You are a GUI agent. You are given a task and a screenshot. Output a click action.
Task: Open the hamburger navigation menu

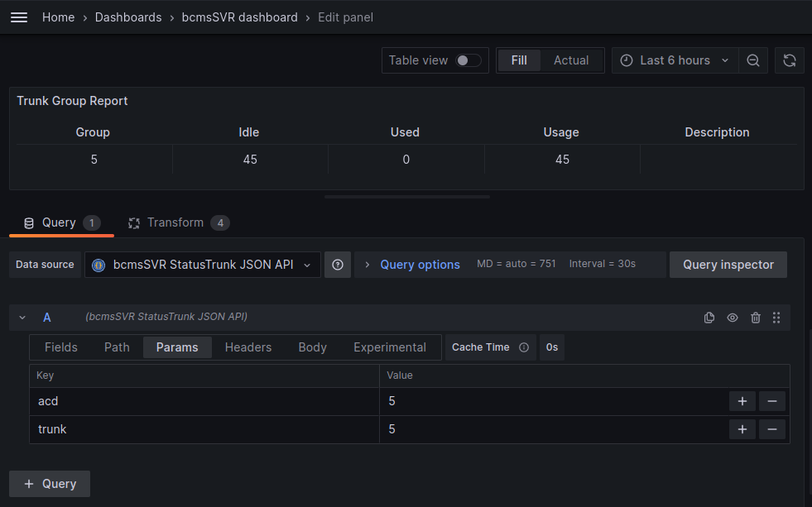(19, 17)
